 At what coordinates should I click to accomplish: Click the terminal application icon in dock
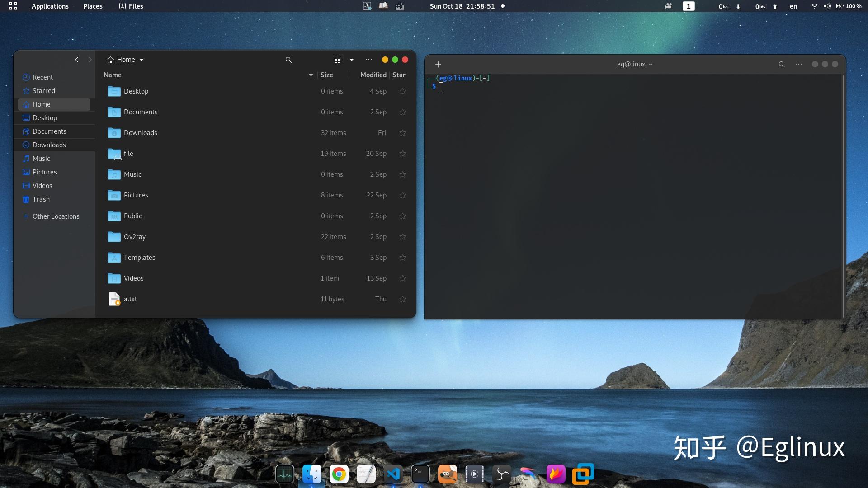pyautogui.click(x=420, y=474)
